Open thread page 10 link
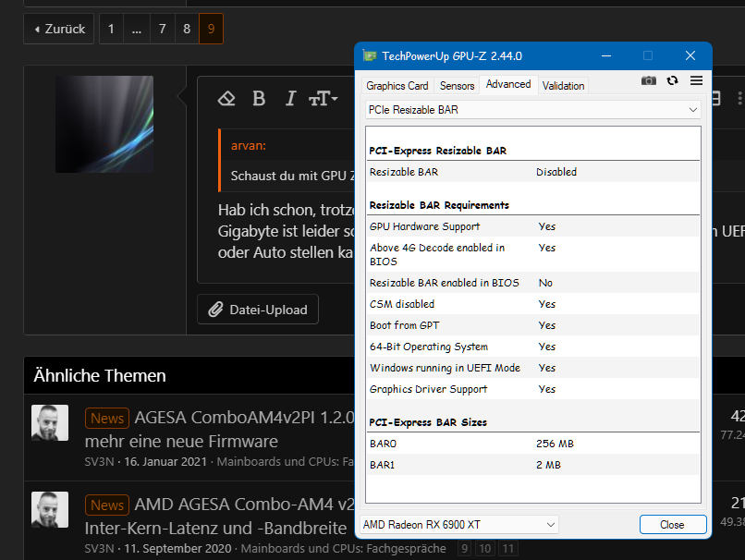Viewport: 745px width, 560px height. 485,549
